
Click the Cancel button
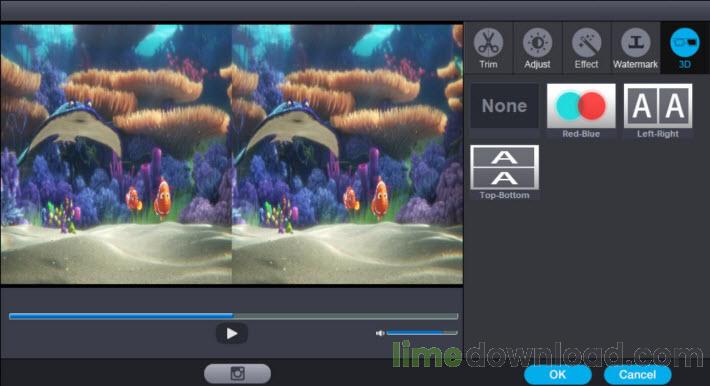click(638, 375)
